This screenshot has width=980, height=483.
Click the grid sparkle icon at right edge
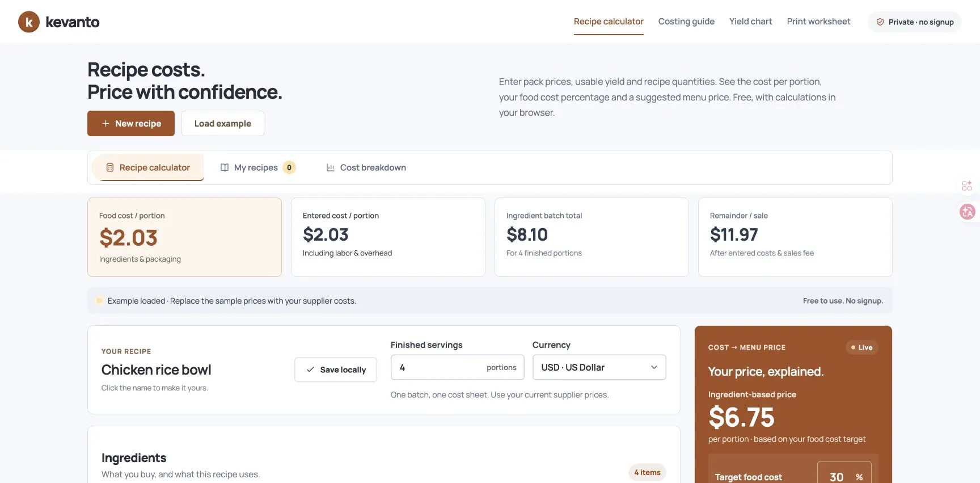tap(967, 186)
